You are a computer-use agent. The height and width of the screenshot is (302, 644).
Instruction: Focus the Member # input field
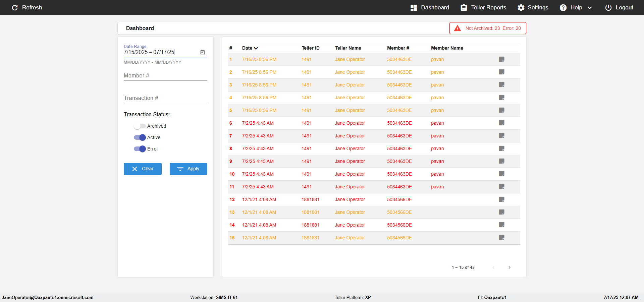click(x=165, y=76)
